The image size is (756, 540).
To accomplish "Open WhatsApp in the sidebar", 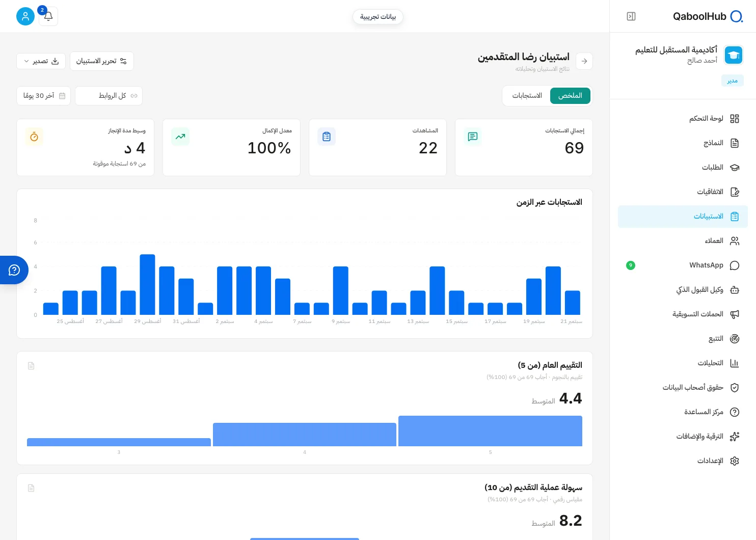I will pos(683,265).
